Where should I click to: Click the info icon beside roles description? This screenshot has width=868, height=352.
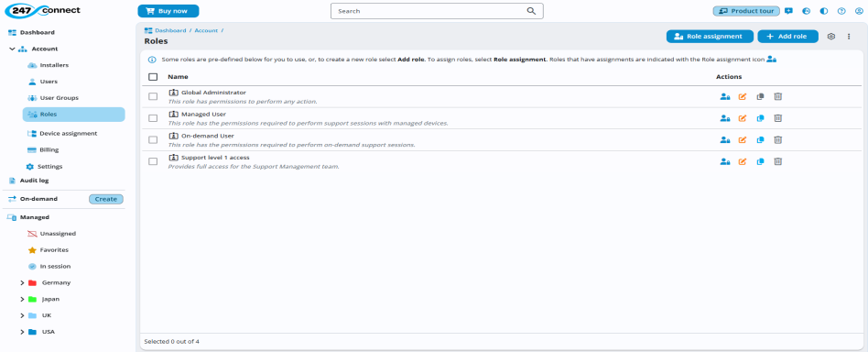point(152,60)
